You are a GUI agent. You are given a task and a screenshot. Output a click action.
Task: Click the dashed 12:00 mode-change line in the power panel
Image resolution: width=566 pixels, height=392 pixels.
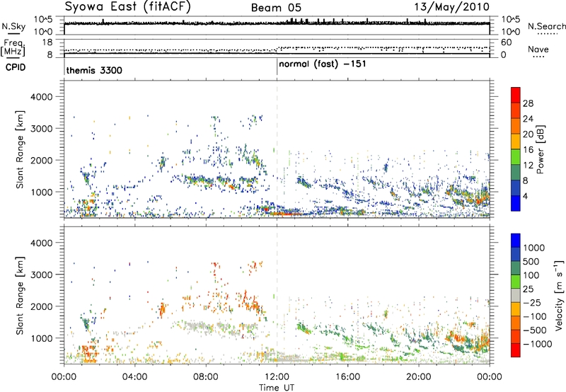tap(277, 149)
